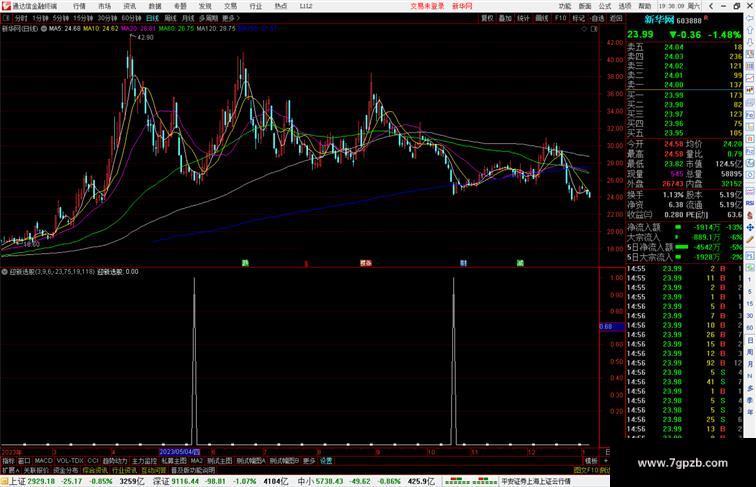Click the blue left-arrow icon in right sidebar
The height and width of the screenshot is (487, 756).
pos(750,18)
